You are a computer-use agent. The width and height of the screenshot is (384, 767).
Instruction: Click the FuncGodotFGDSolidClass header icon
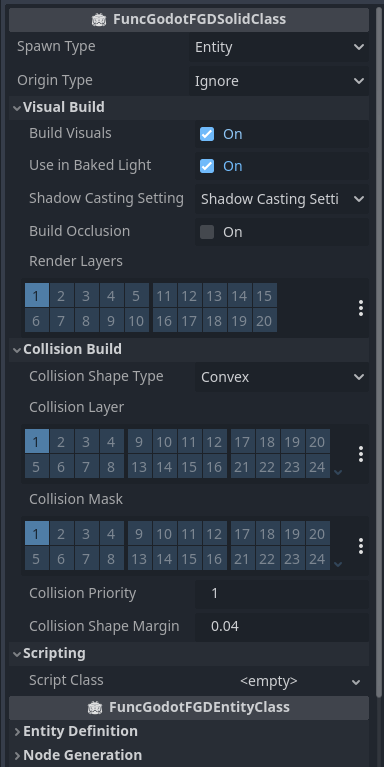[99, 20]
